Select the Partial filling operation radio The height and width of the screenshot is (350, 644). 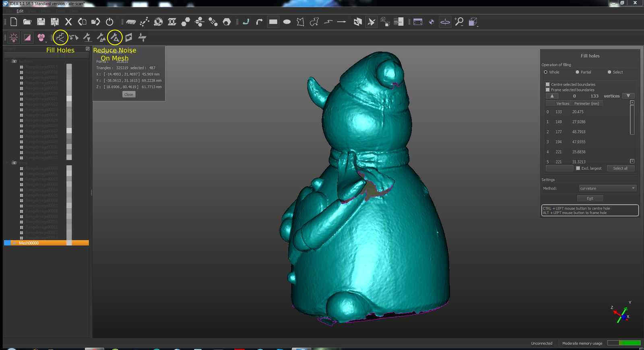pos(577,72)
